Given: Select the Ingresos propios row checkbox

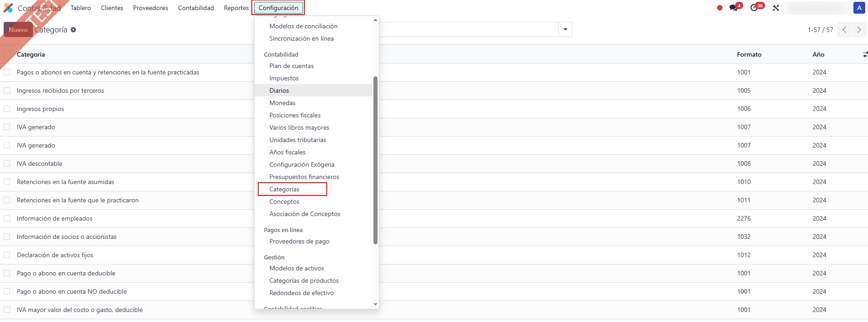Looking at the screenshot, I should (x=7, y=109).
